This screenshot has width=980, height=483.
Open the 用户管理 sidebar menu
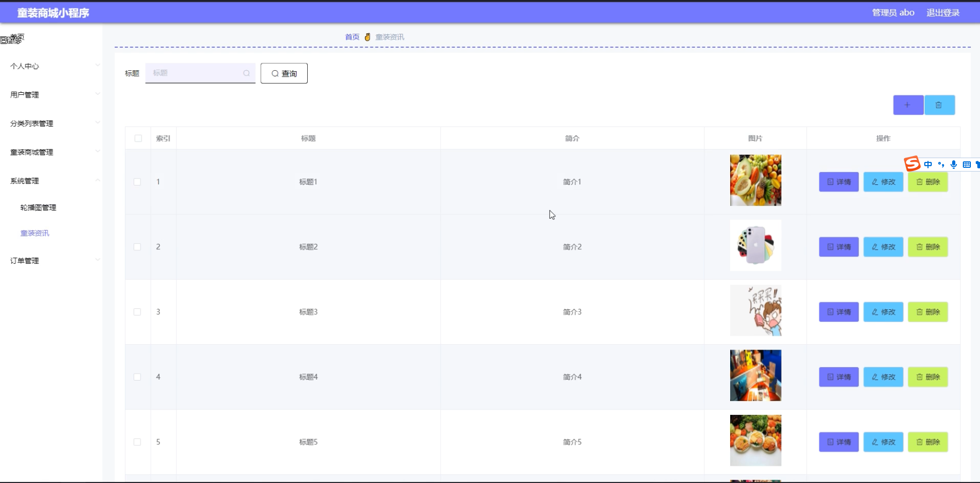[x=51, y=95]
